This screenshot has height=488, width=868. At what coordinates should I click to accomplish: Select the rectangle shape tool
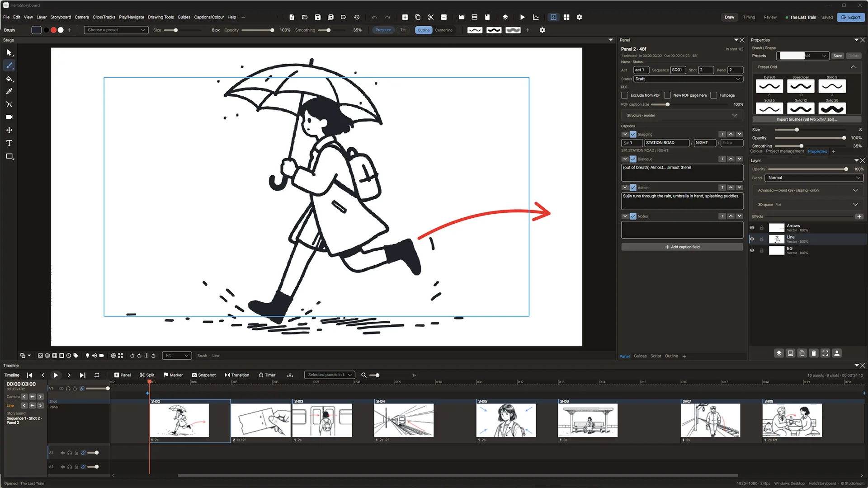[x=9, y=156]
